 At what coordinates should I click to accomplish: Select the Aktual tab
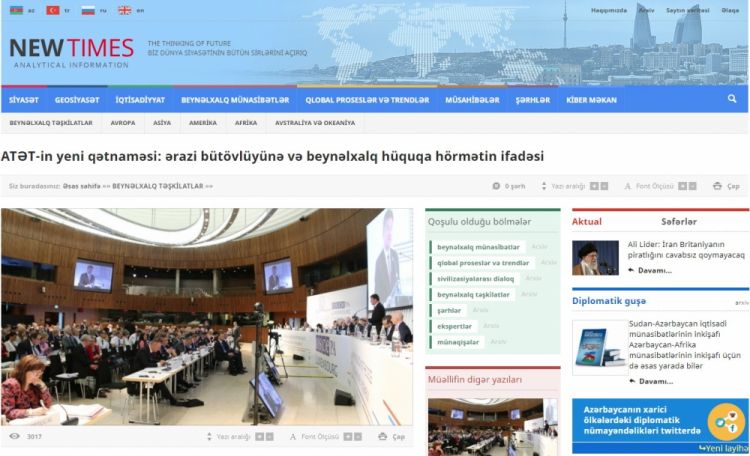click(x=587, y=221)
